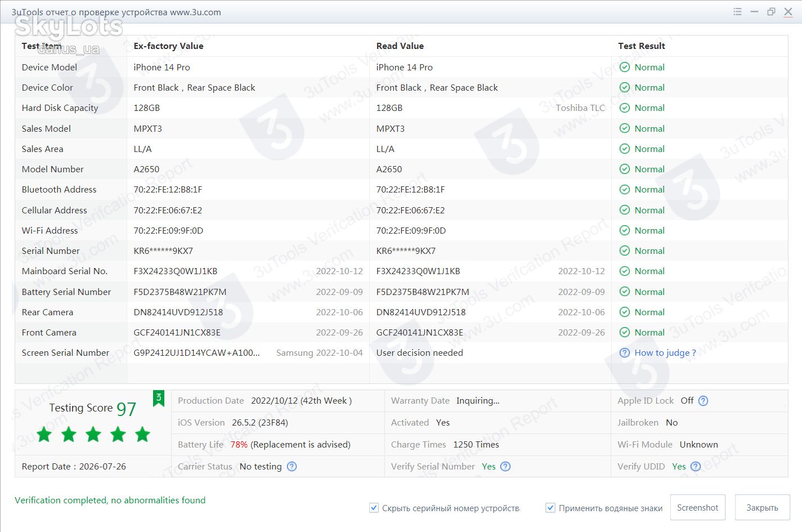The width and height of the screenshot is (802, 532).
Task: Click the green check icon for Serial Number
Action: [x=624, y=251]
